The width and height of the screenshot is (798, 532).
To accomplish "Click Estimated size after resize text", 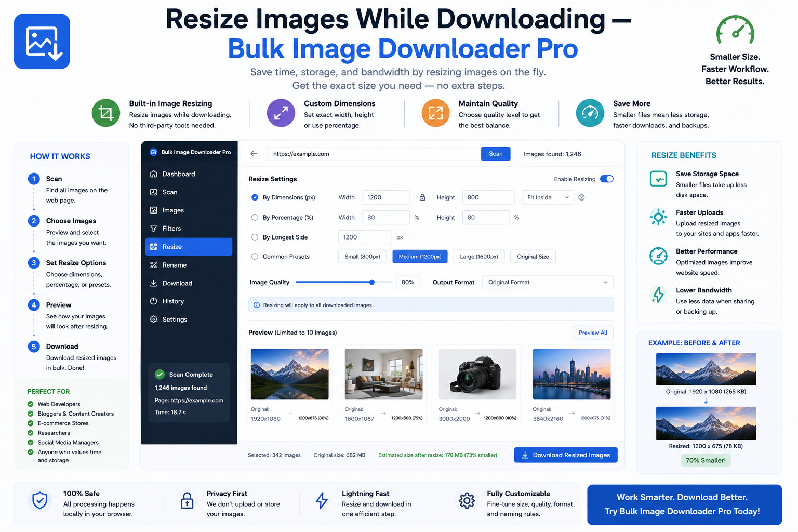I will 437,455.
